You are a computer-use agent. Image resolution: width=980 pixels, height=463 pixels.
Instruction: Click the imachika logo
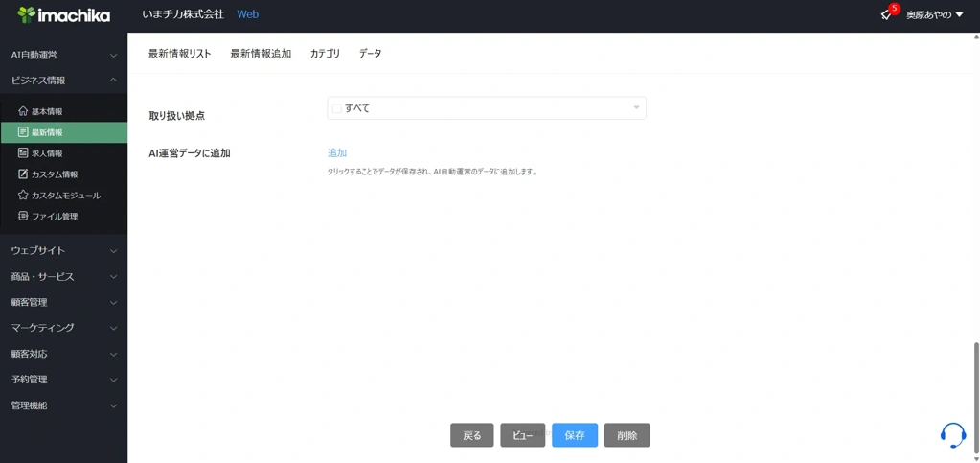[63, 14]
